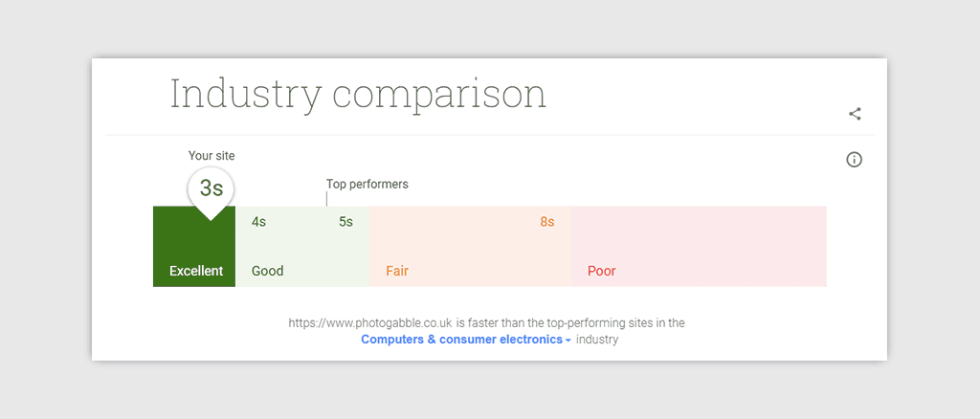Select the dark green Excellent segment
This screenshot has width=980, height=419.
[x=194, y=247]
